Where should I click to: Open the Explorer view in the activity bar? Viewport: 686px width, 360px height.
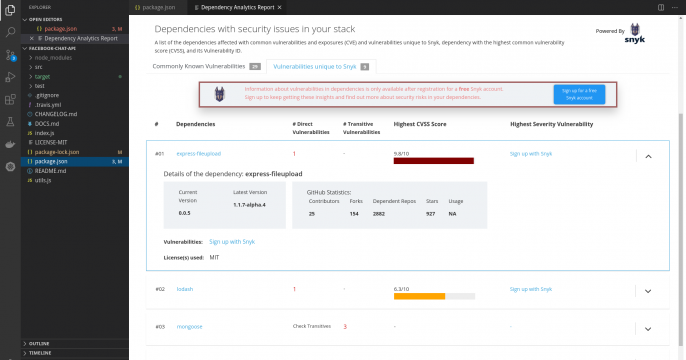(x=10, y=10)
